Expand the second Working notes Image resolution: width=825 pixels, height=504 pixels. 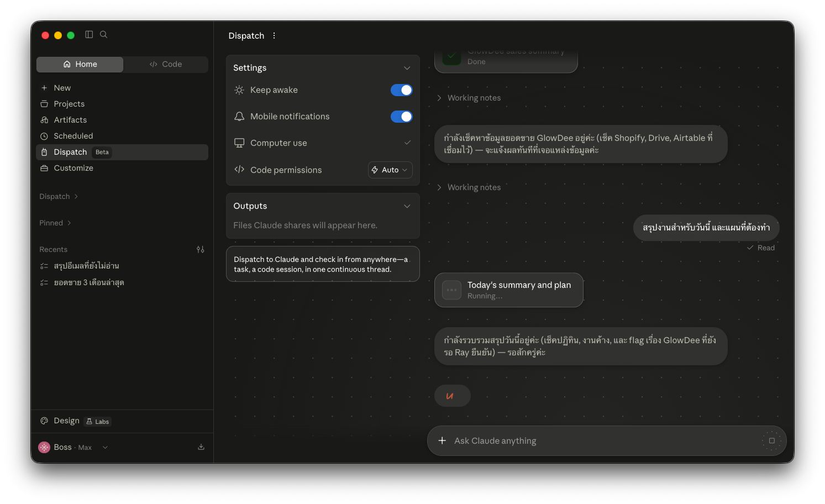tap(469, 187)
